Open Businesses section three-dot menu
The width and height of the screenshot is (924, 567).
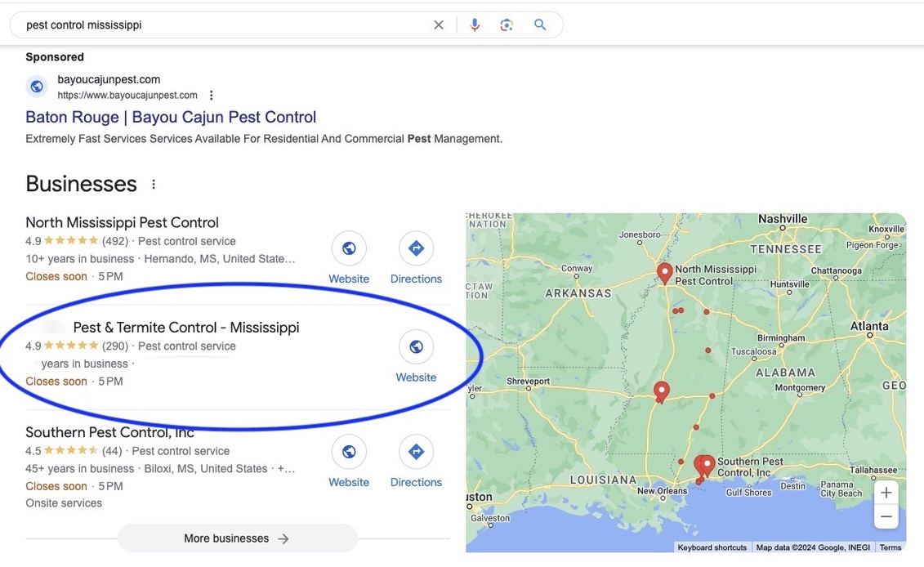coord(154,185)
